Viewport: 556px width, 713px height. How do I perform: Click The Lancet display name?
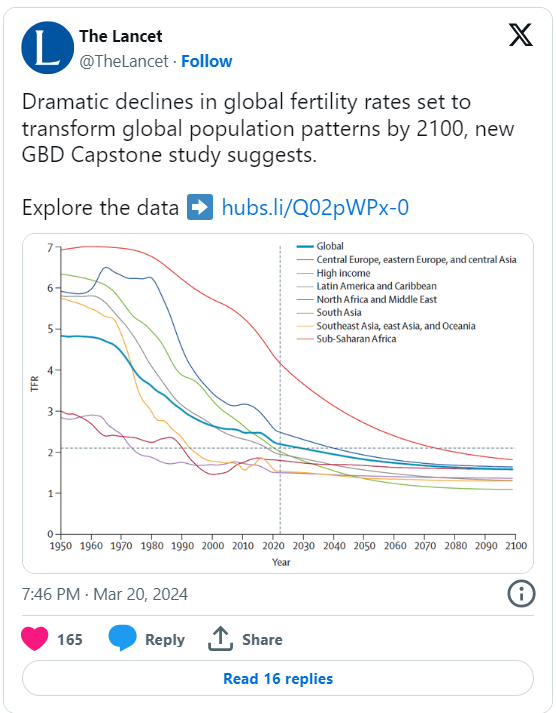(120, 36)
